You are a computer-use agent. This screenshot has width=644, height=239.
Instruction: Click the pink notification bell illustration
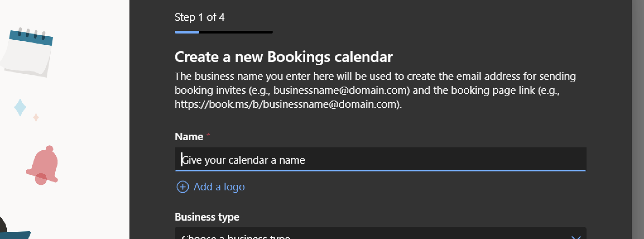click(x=42, y=165)
